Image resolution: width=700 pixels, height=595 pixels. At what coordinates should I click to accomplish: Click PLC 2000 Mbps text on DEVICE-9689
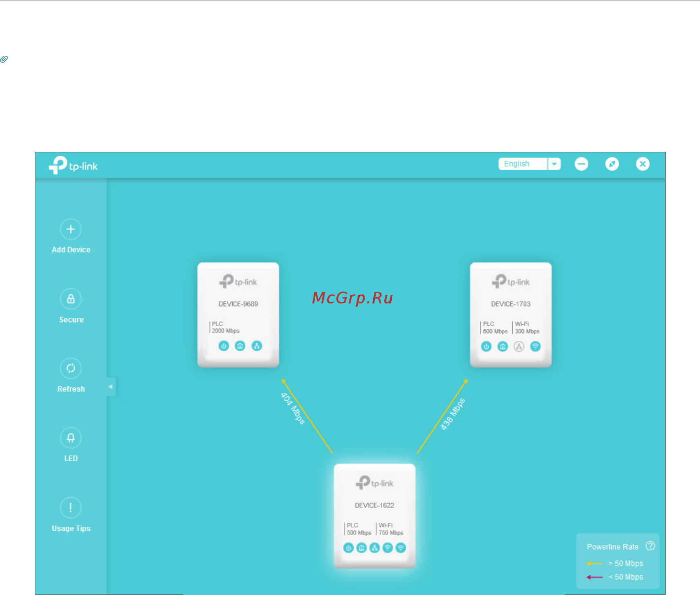[225, 327]
